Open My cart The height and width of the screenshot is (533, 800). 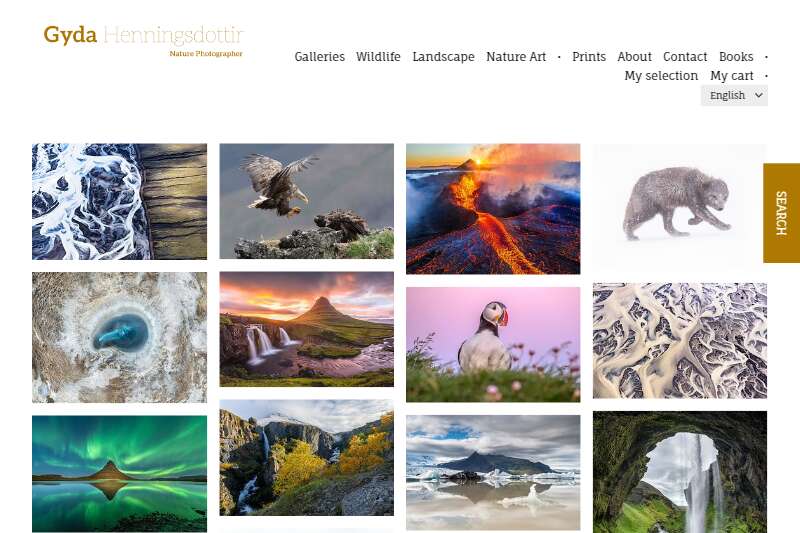[x=732, y=75]
